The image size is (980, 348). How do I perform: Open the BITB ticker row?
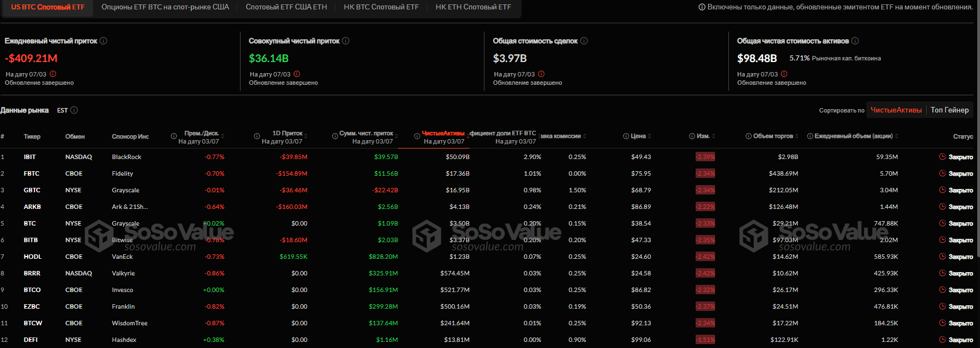[487, 240]
